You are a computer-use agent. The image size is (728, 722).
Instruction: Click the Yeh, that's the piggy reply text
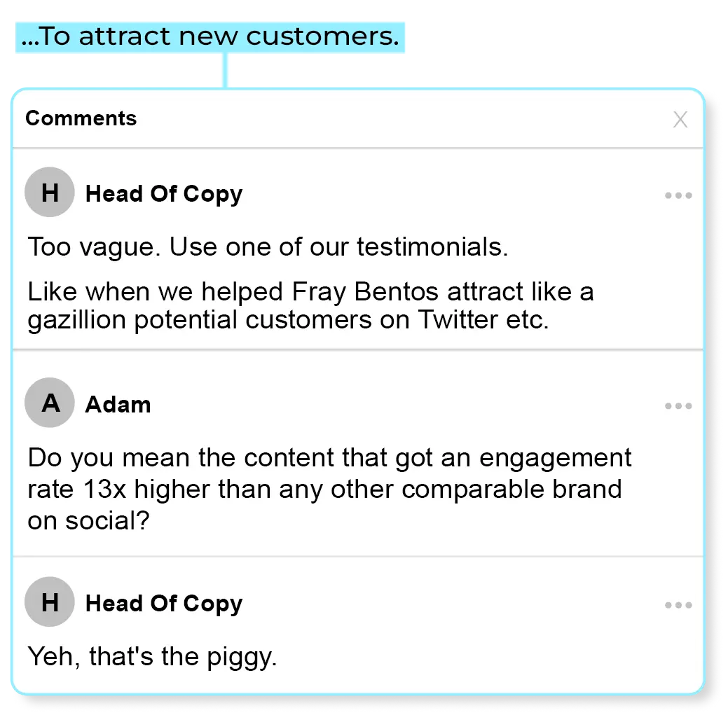coord(152,657)
